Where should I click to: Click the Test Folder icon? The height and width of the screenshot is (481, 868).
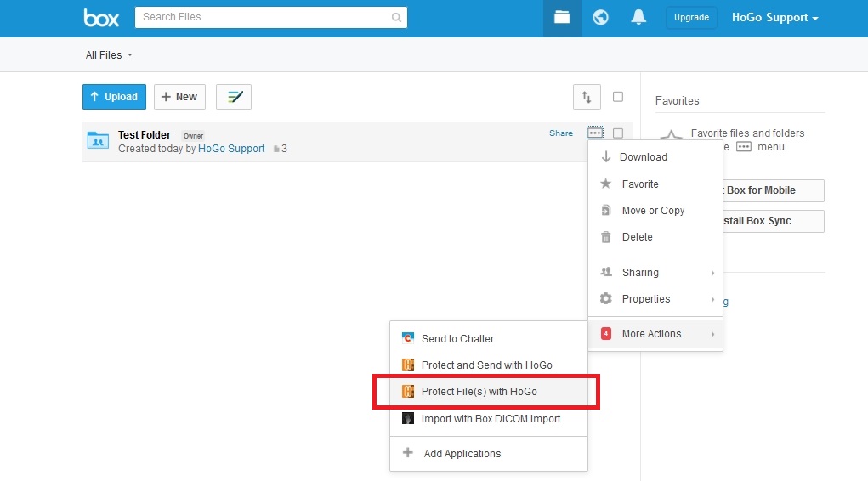98,141
